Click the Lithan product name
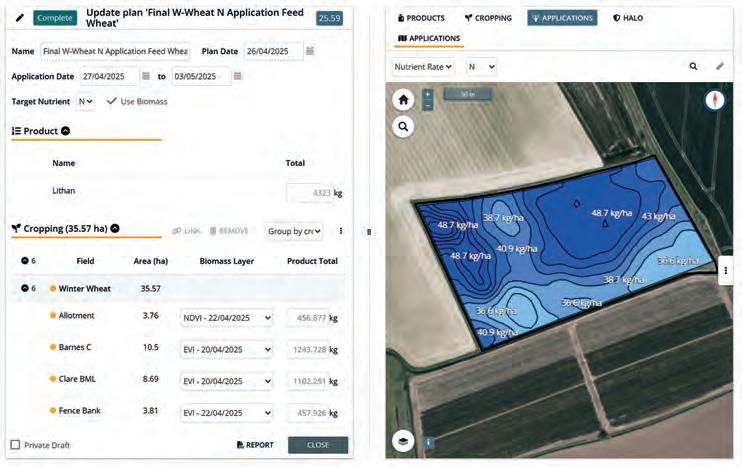 pyautogui.click(x=63, y=190)
